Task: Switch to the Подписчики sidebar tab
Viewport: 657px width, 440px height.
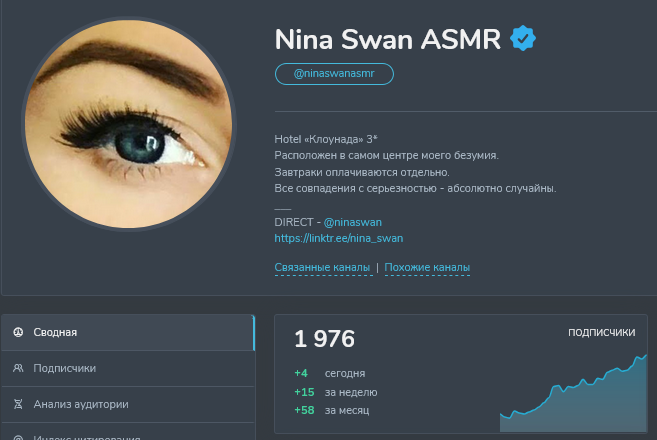Action: 128,368
